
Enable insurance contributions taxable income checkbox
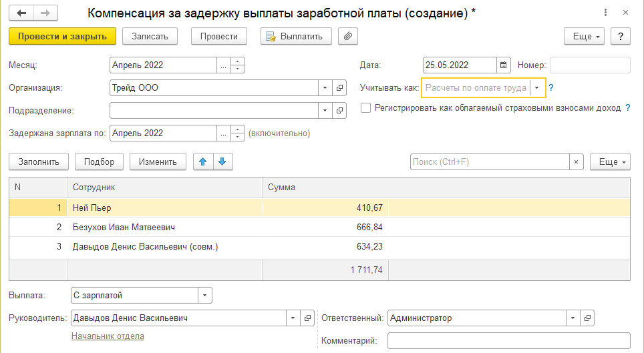click(365, 108)
